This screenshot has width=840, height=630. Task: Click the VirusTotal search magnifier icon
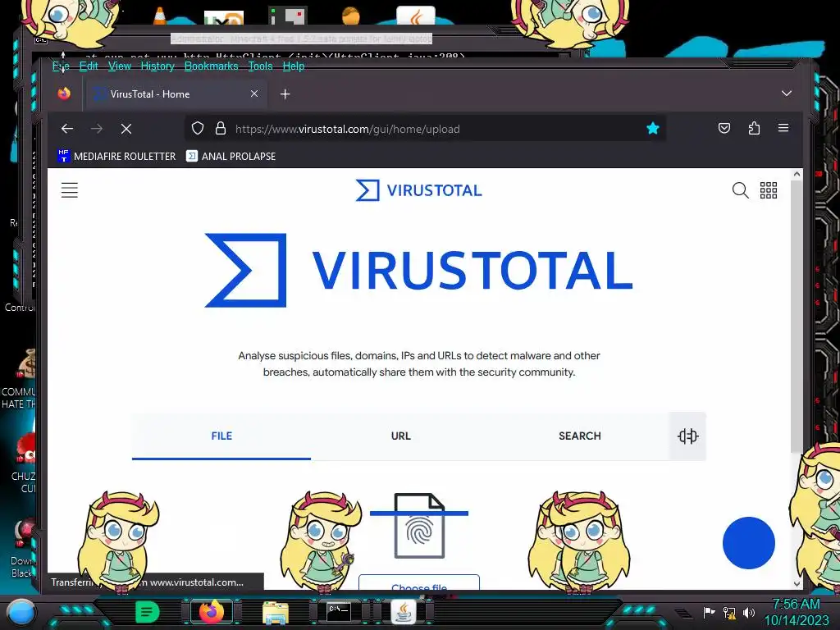[x=740, y=190]
